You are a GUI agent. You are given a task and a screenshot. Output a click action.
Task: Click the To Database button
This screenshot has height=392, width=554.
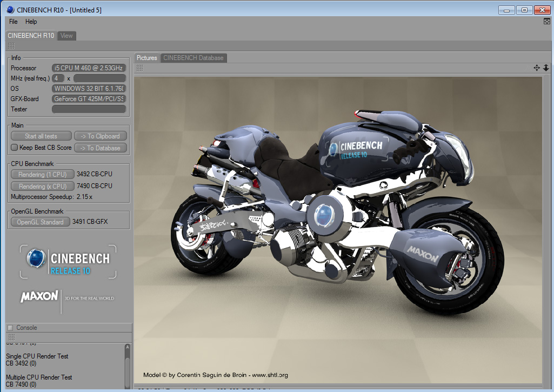(x=101, y=148)
